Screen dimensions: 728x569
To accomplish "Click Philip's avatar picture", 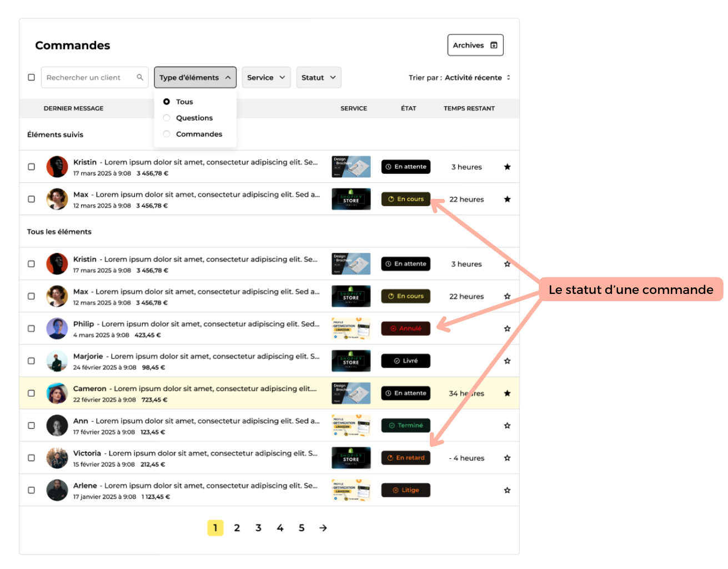I will click(57, 328).
